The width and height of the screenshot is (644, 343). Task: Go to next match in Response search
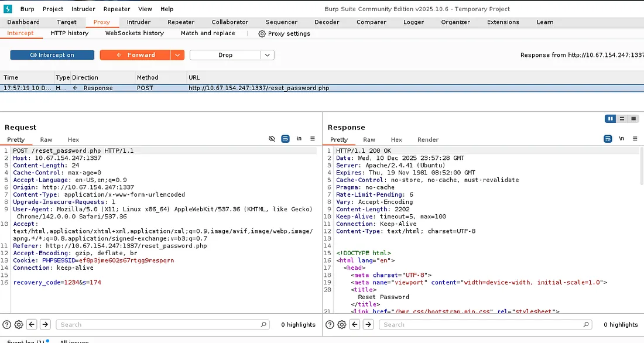click(x=368, y=324)
